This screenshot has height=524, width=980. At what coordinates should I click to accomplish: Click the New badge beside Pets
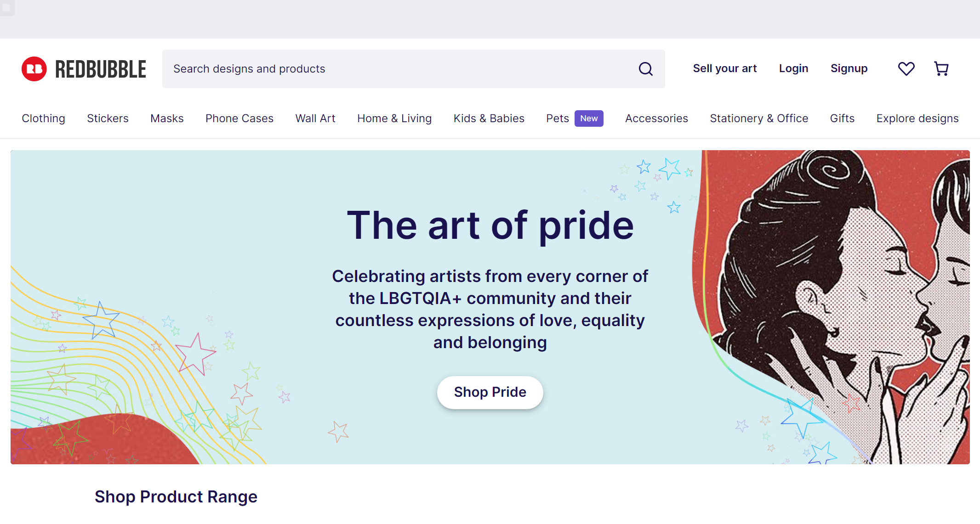point(588,118)
